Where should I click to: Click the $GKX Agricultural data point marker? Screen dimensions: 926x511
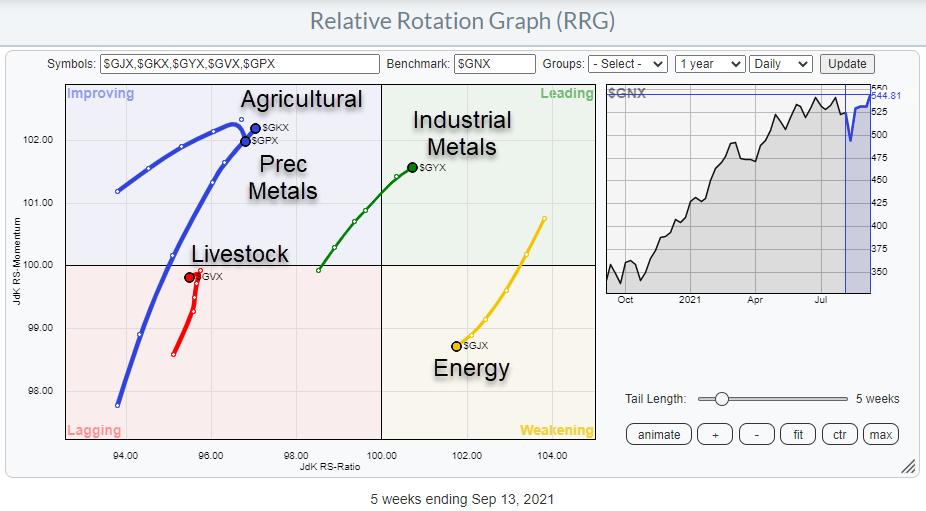click(x=255, y=129)
